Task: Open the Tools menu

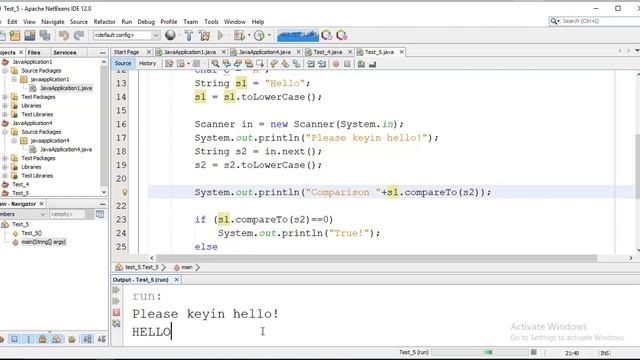Action: 211,22
